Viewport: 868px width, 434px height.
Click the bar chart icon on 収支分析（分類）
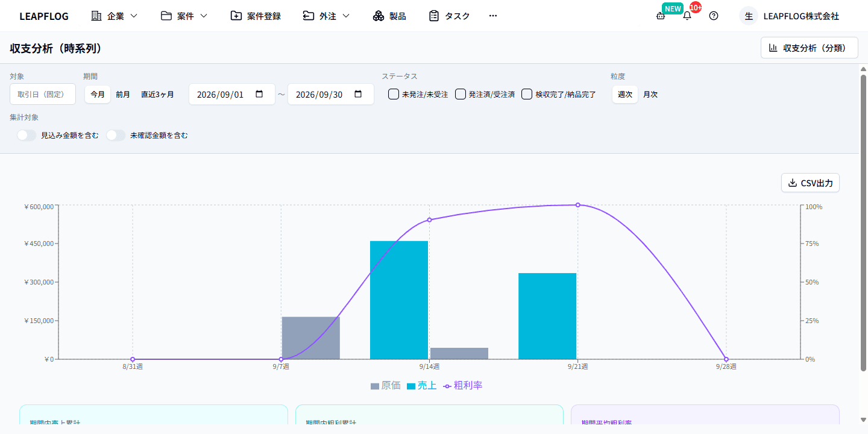[773, 48]
